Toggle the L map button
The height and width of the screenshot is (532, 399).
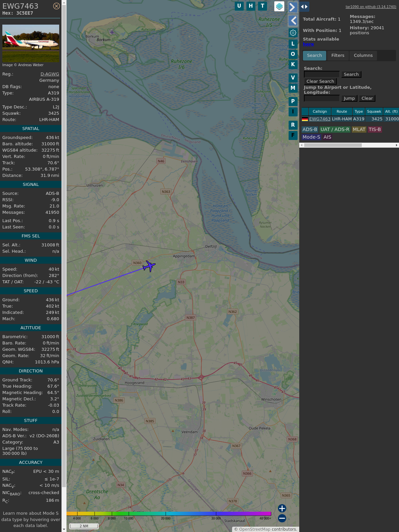coord(293,44)
